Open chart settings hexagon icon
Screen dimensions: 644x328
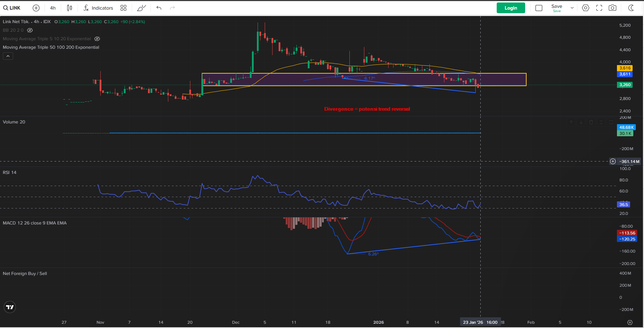tap(586, 8)
